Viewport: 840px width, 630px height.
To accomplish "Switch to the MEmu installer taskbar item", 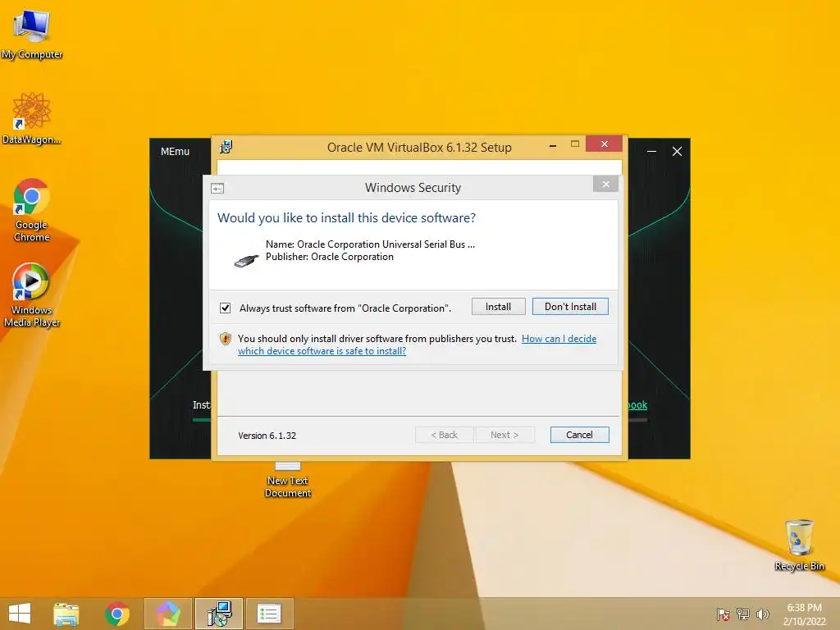I will tap(167, 614).
